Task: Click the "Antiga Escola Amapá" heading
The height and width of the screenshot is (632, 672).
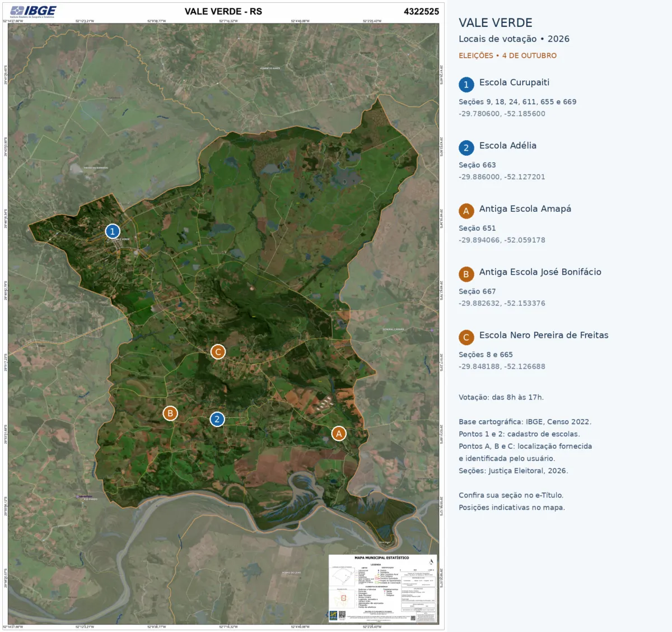Action: [525, 209]
